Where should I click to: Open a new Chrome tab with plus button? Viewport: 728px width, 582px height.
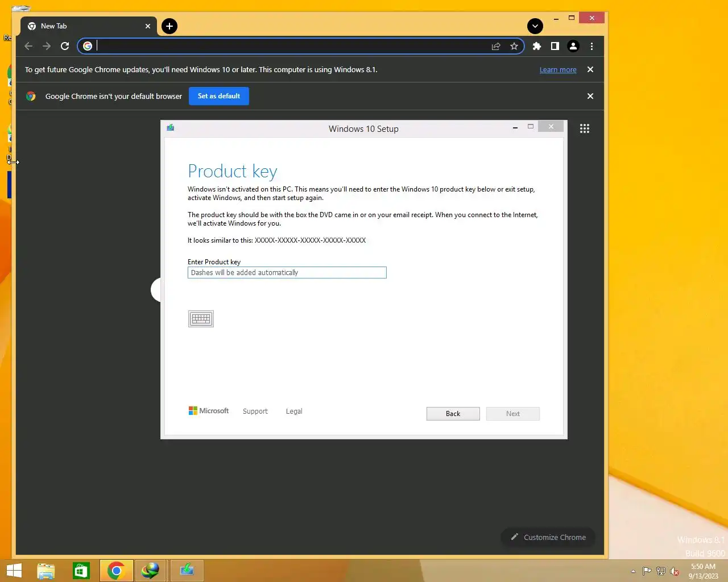point(169,26)
